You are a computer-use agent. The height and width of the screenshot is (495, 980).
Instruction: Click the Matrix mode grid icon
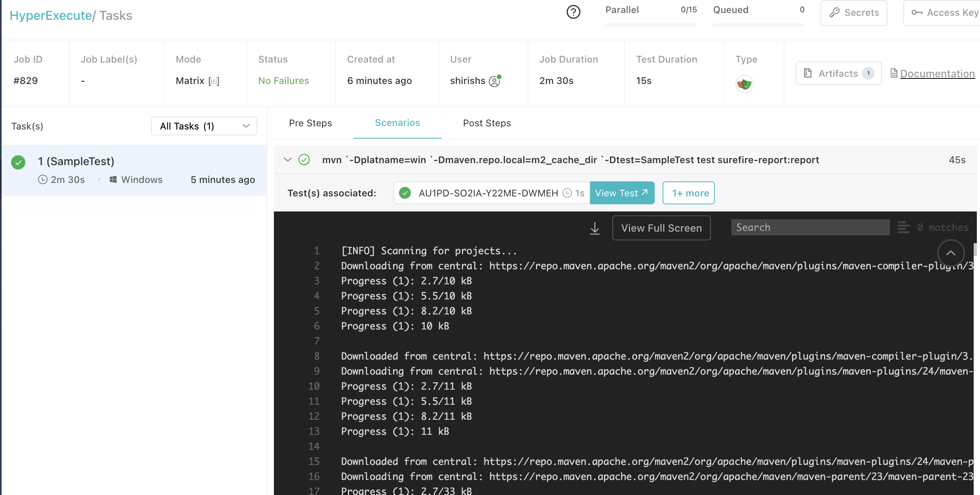(214, 81)
